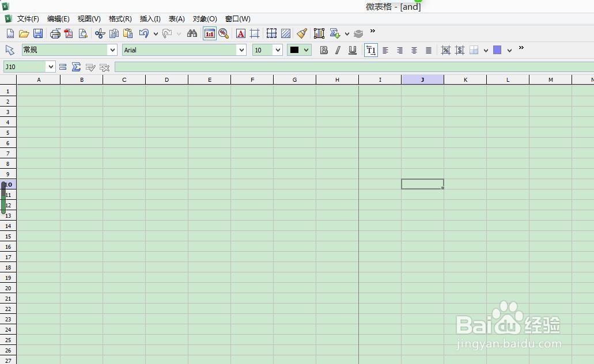
Task: Expand dropdown next to the sum arrow icon
Action: tap(347, 34)
